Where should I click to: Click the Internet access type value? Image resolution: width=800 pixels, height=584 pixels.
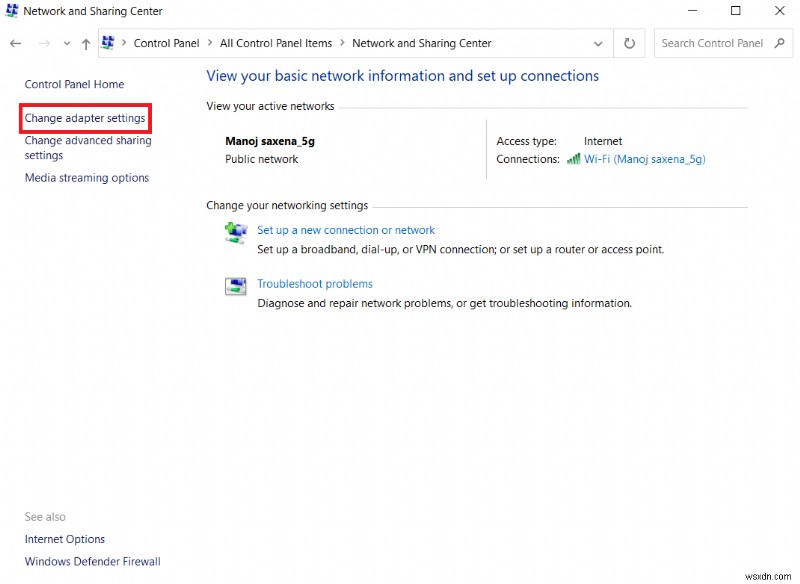coord(603,141)
